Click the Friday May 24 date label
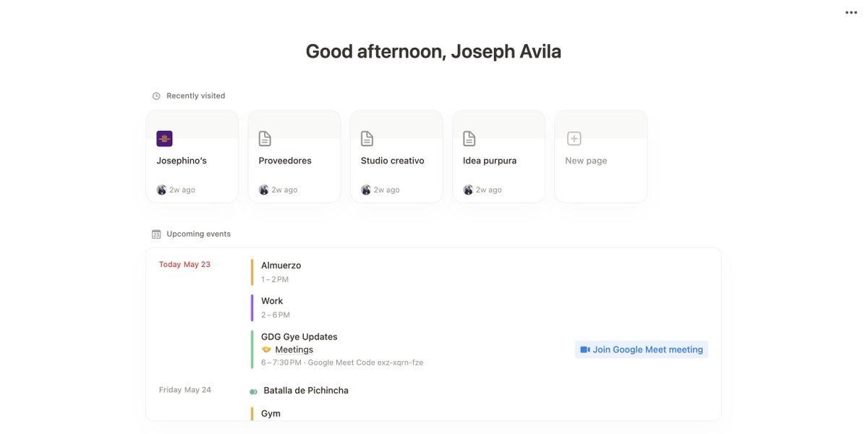The height and width of the screenshot is (434, 868). [185, 390]
